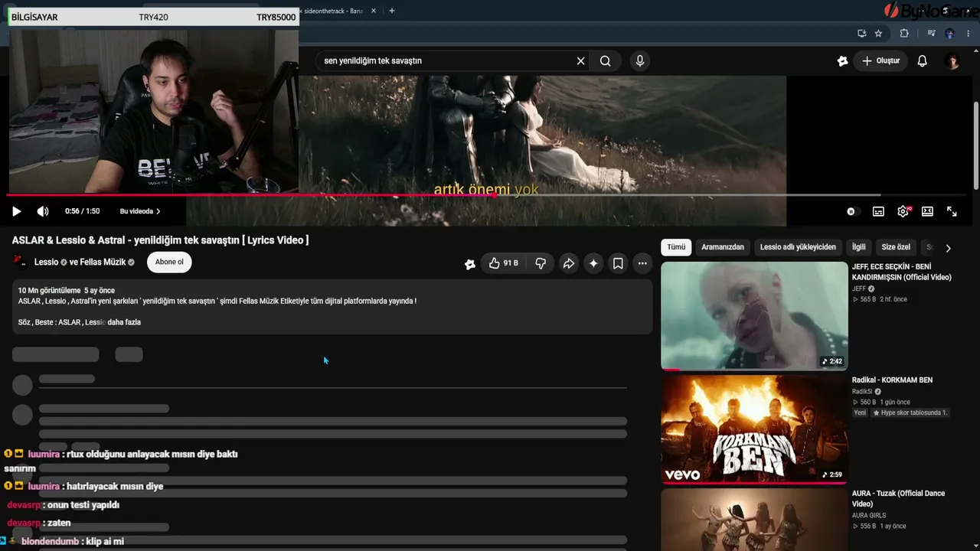Open the 'Radikal - KORKMAM BEN' title
This screenshot has height=551, width=980.
pos(892,380)
